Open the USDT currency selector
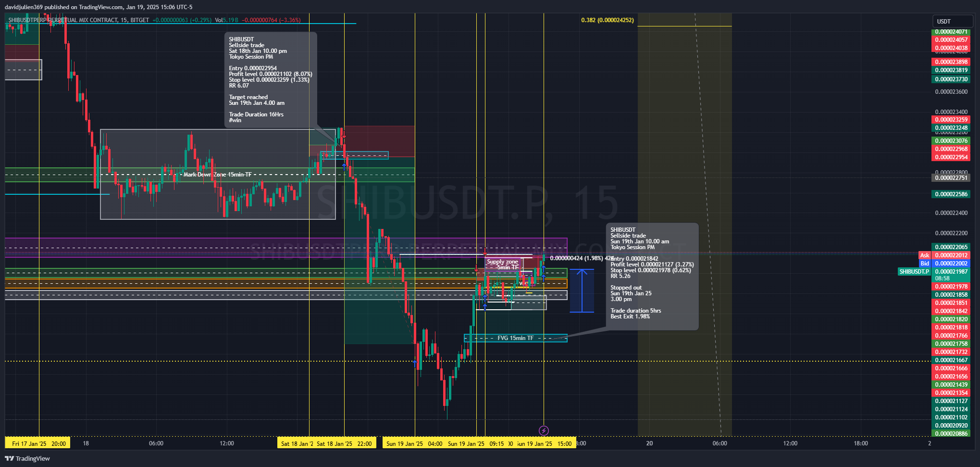 click(x=952, y=21)
